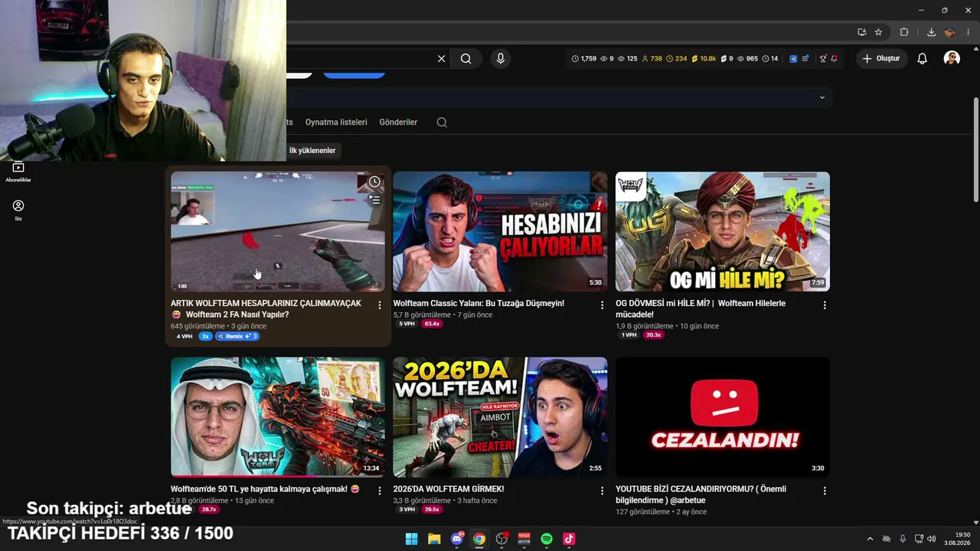Open the Wolfteam'de 50 TL video thumbnail
This screenshot has width=980, height=551.
click(278, 417)
